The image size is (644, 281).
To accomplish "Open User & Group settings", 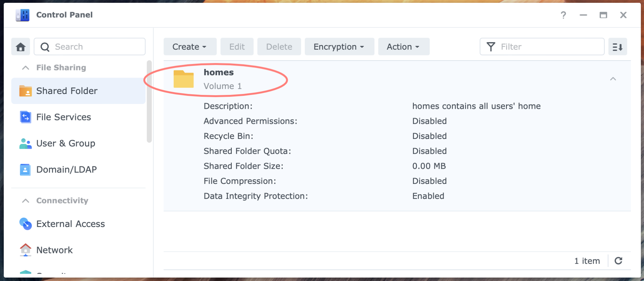I will 66,143.
